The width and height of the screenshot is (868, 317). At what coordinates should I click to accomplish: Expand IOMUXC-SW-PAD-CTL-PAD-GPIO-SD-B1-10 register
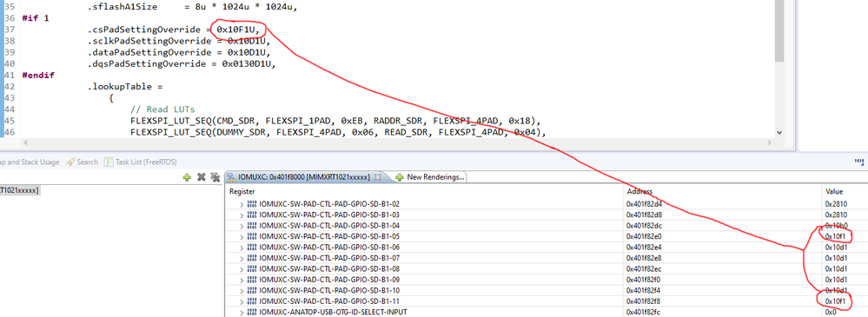pos(242,290)
